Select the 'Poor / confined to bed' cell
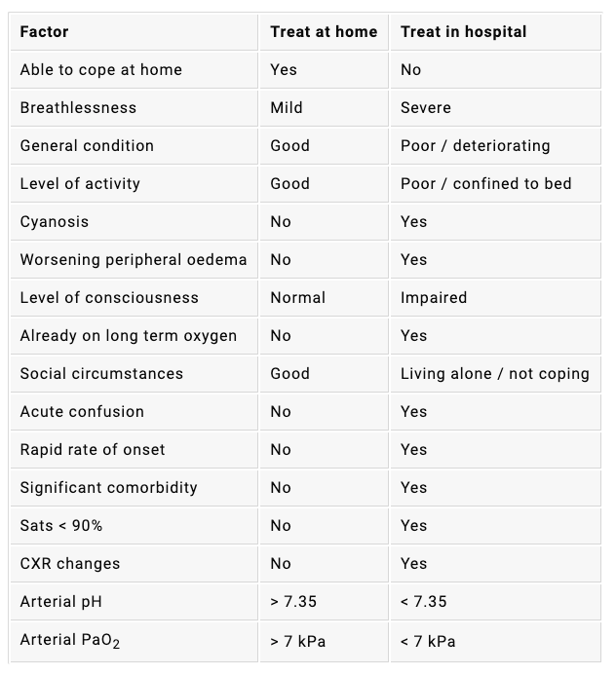Viewport: 616px width, 676px height. [485, 184]
